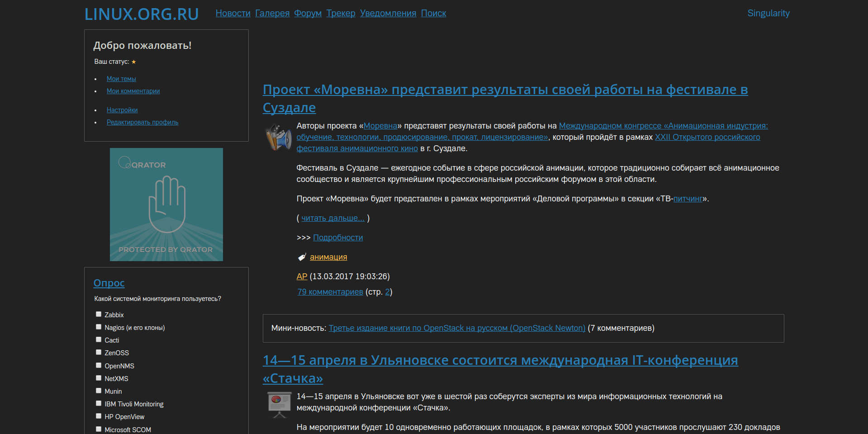Open the Опрос poll heading link
The image size is (868, 434).
click(109, 283)
